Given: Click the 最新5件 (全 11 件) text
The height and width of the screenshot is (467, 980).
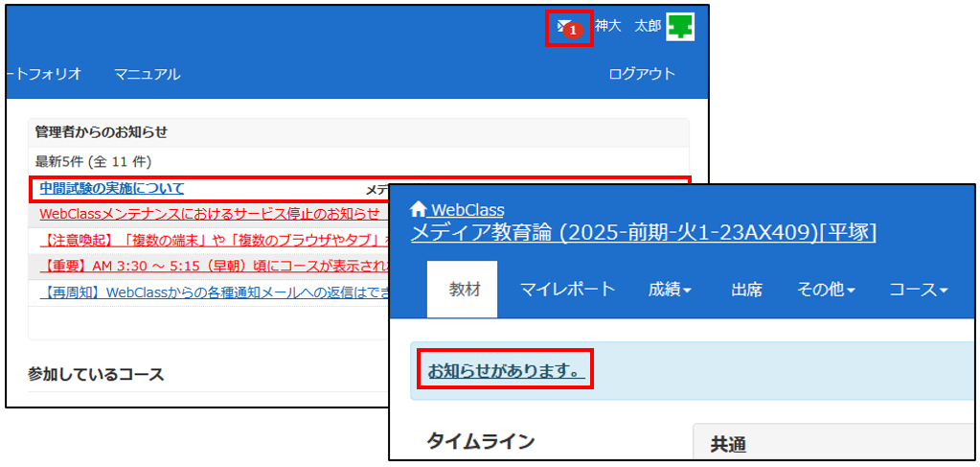Looking at the screenshot, I should (x=93, y=162).
